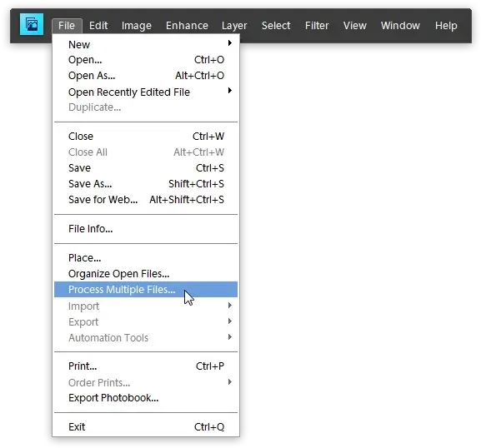This screenshot has height=448, width=481.
Task: Open the Select menu
Action: (276, 26)
